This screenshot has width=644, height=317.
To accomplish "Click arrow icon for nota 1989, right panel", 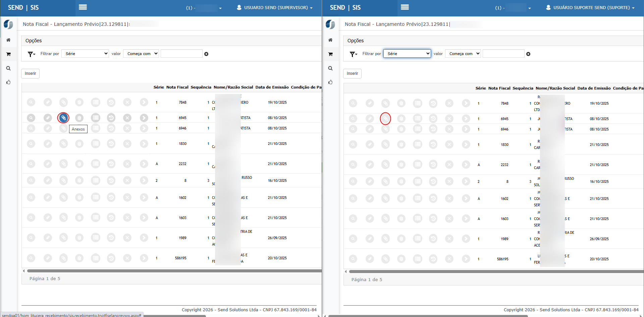I will 466,239.
